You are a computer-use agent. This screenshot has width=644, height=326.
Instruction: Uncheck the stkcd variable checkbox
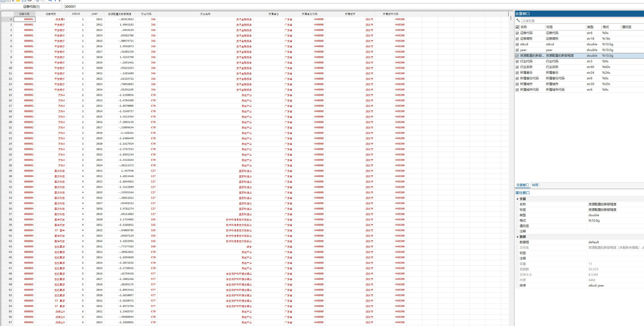pyautogui.click(x=517, y=44)
